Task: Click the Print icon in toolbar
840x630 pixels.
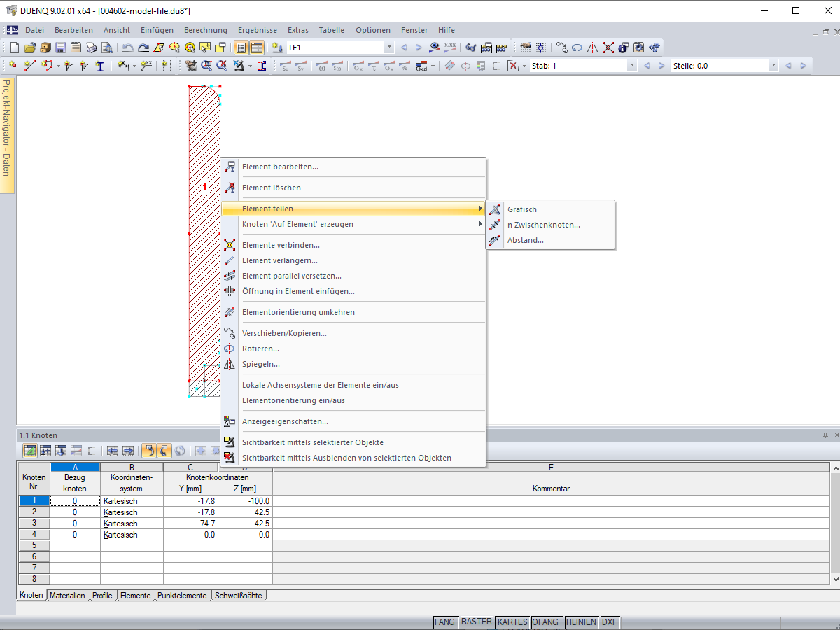Action: (x=92, y=48)
